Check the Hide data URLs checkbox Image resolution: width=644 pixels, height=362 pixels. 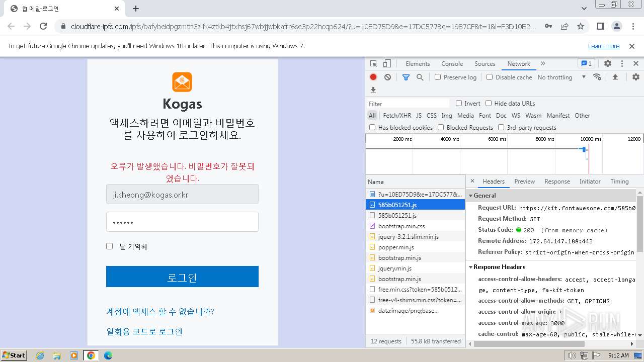tap(489, 103)
